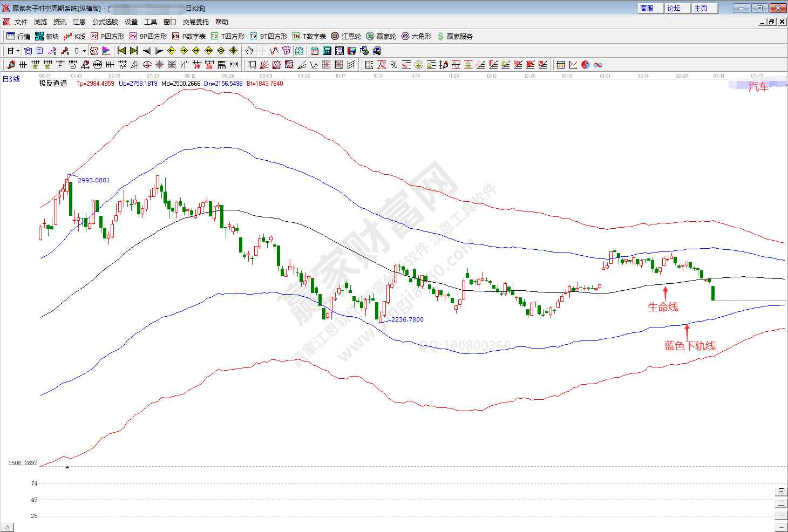This screenshot has width=788, height=532.
Task: Select the crosshair cursor tool
Action: click(262, 51)
